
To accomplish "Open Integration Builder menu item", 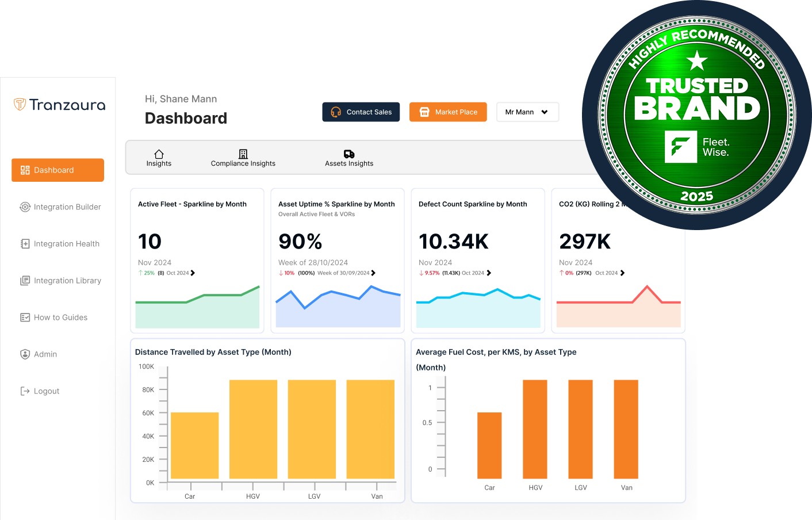I will [x=60, y=207].
